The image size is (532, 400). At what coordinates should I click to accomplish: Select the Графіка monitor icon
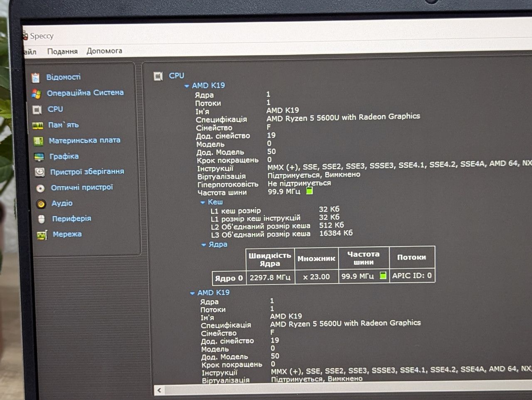point(39,157)
